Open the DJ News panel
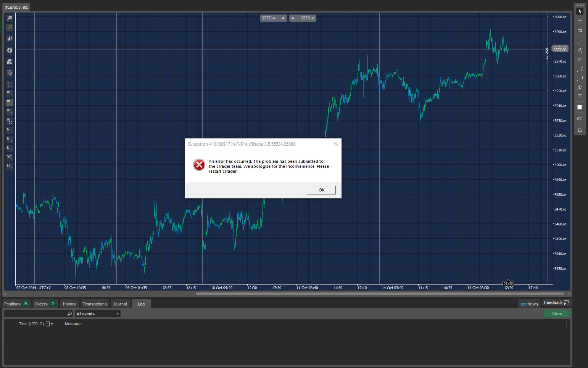588x368 pixels. (x=529, y=304)
